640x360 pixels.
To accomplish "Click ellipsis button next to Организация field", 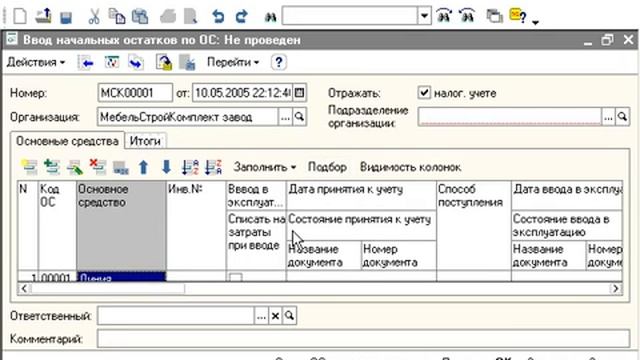I will pyautogui.click(x=285, y=117).
